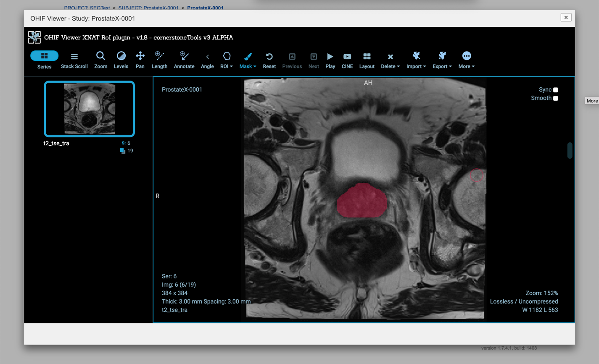Activate the Pan tool
The height and width of the screenshot is (364, 599).
[x=140, y=59]
